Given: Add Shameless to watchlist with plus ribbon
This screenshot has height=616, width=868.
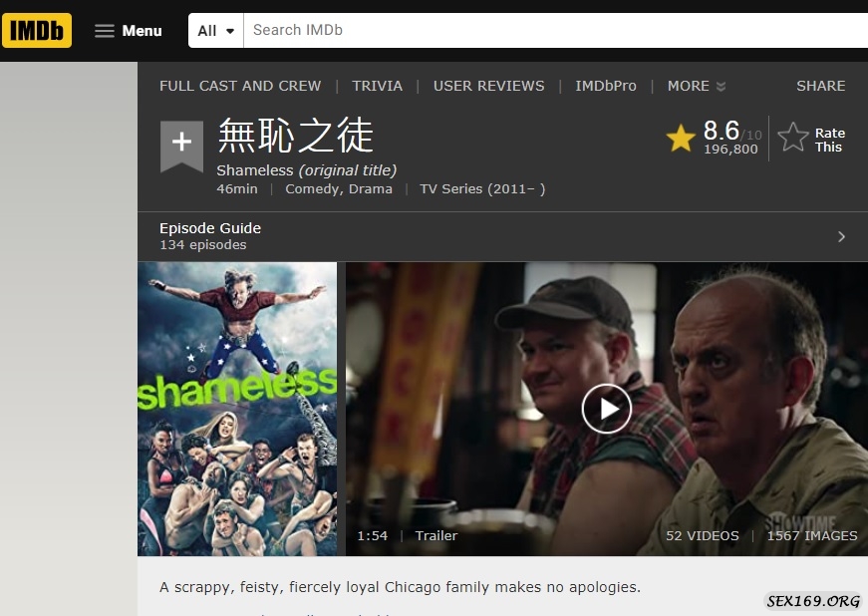Looking at the screenshot, I should pyautogui.click(x=181, y=147).
